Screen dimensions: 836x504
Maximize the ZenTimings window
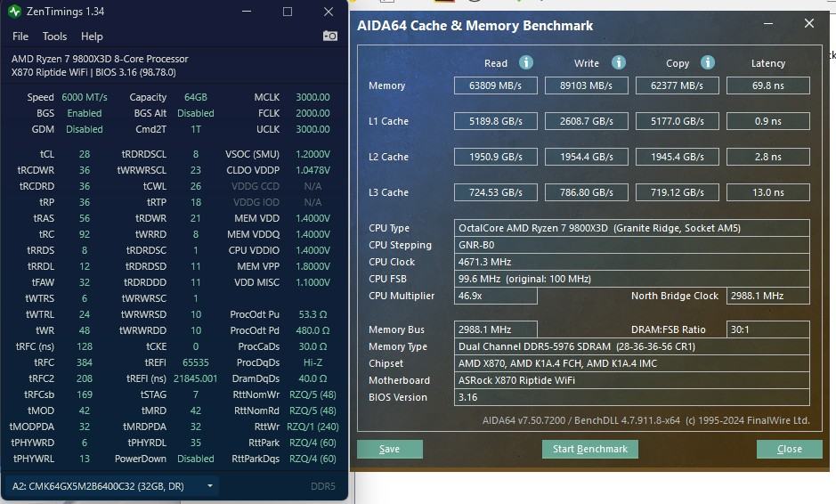(x=288, y=12)
